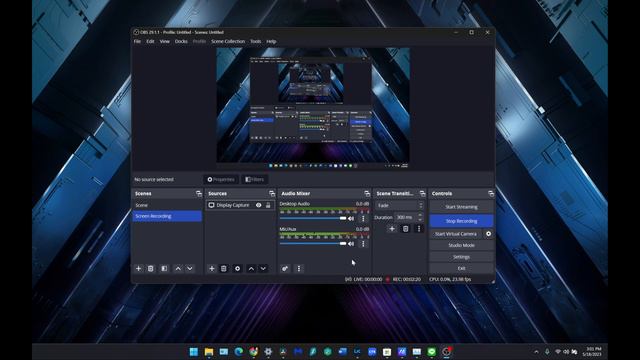Image resolution: width=640 pixels, height=360 pixels.
Task: Click Stop Recording button
Action: pos(461,221)
